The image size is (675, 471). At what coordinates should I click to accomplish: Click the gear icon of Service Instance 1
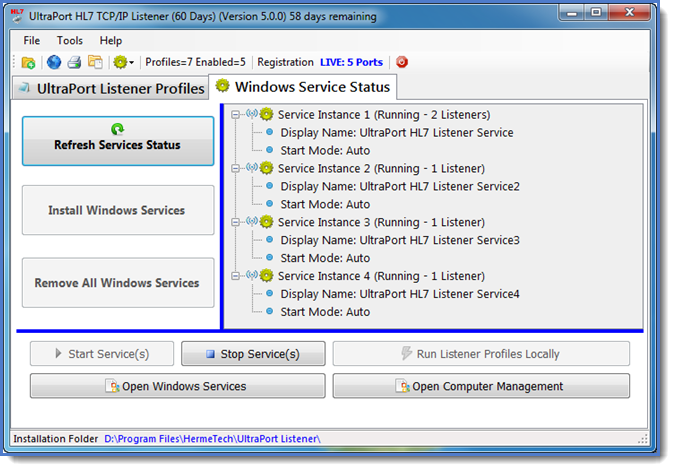click(x=266, y=114)
